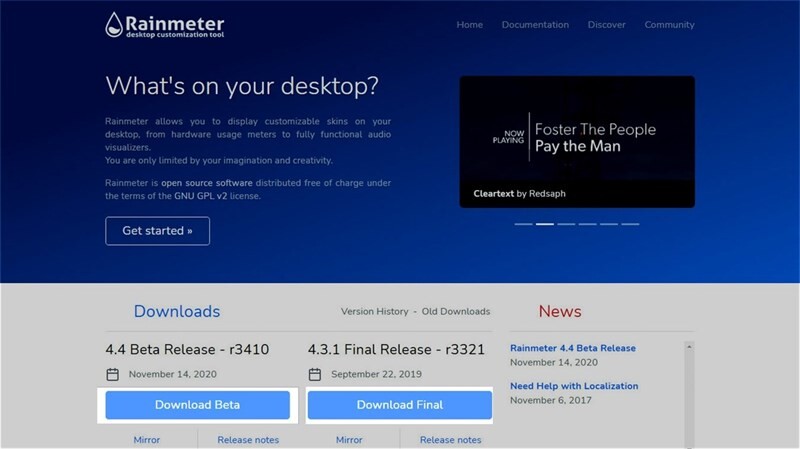Open the Old Downloads link
This screenshot has width=800, height=449.
455,312
